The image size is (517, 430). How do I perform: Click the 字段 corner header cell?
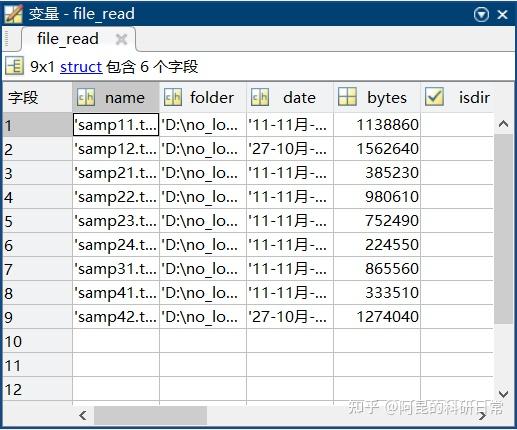(37, 97)
